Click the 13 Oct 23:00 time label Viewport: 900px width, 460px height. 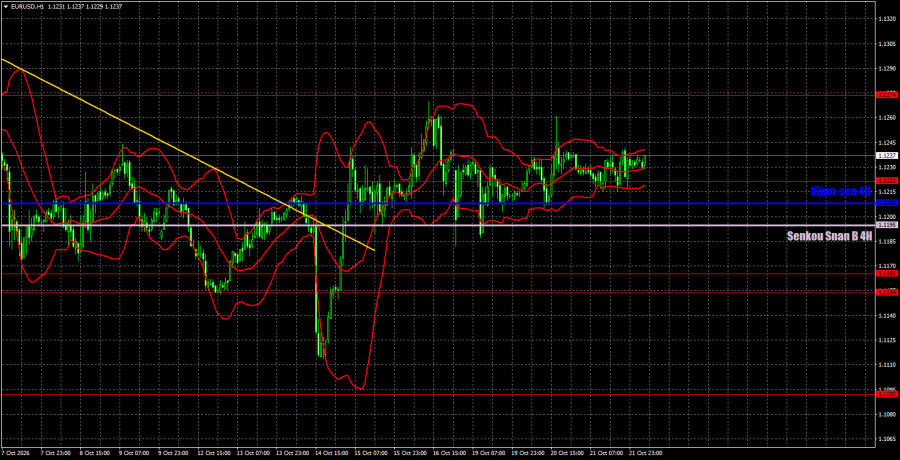pyautogui.click(x=292, y=453)
